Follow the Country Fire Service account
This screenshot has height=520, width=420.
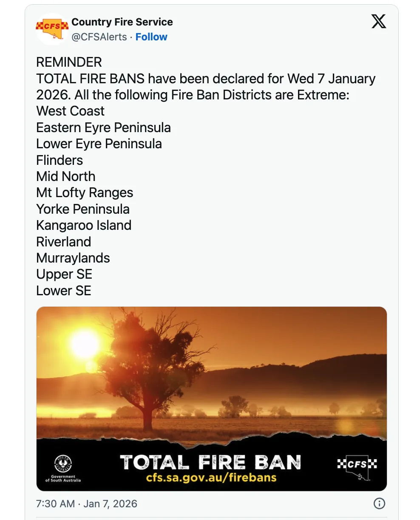click(x=151, y=37)
